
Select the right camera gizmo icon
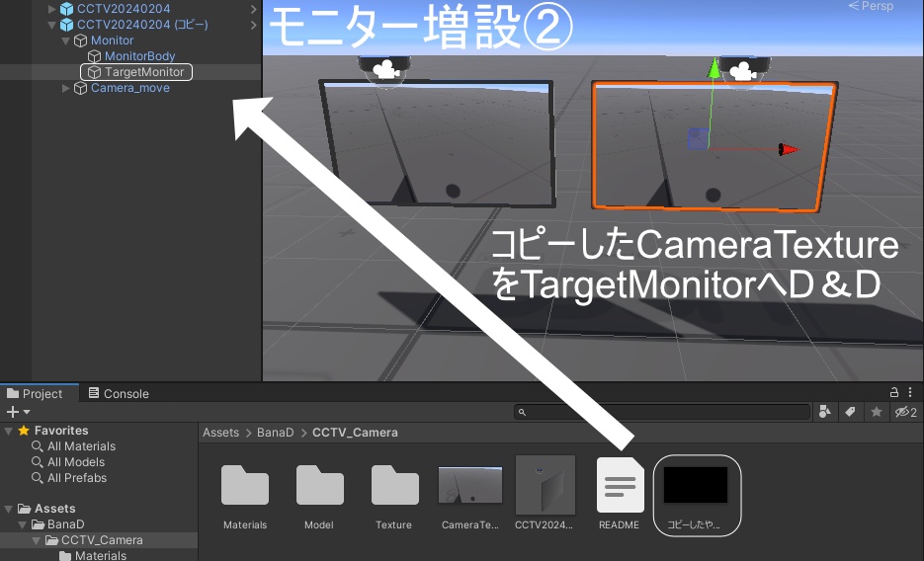point(742,71)
